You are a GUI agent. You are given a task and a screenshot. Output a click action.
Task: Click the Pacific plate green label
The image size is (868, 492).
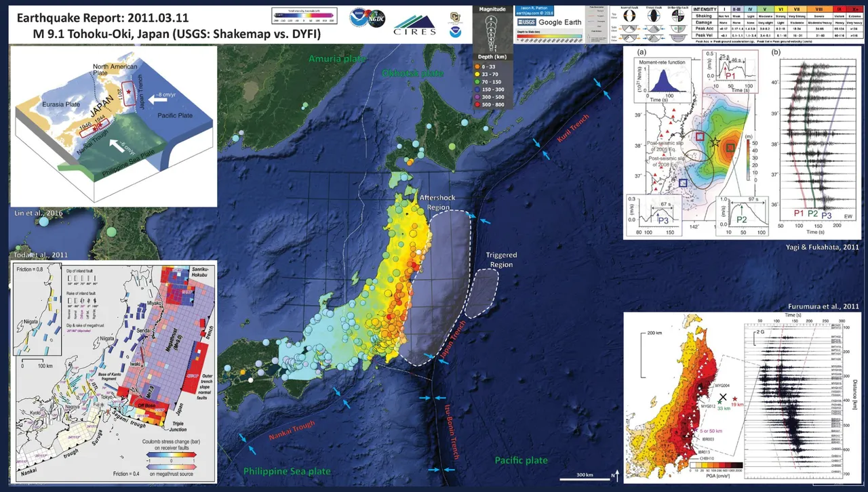point(521,460)
